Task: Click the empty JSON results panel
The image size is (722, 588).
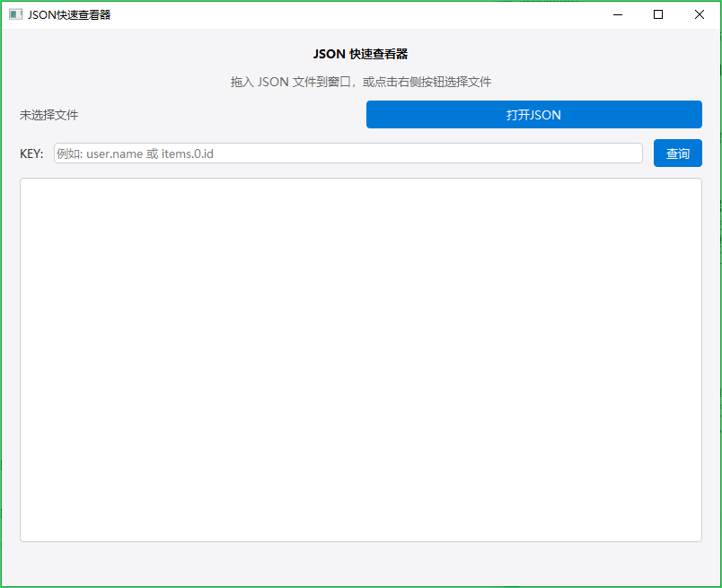Action: (x=360, y=359)
